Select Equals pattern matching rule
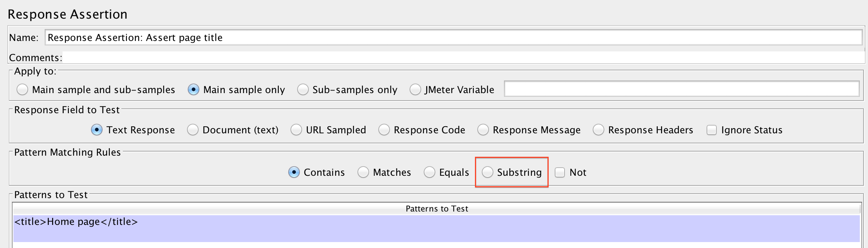This screenshot has width=868, height=248. (430, 172)
